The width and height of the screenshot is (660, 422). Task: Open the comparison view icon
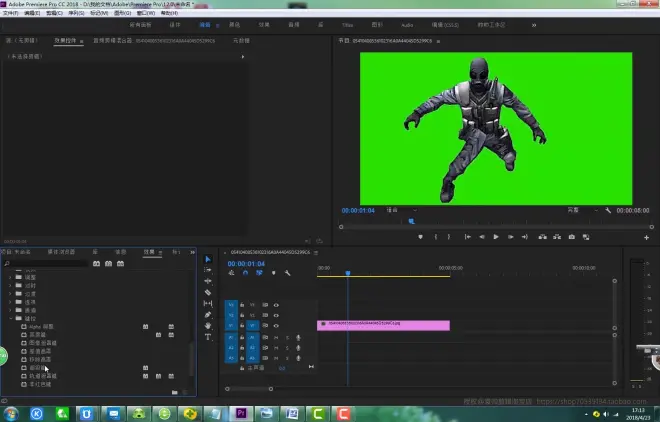[586, 237]
